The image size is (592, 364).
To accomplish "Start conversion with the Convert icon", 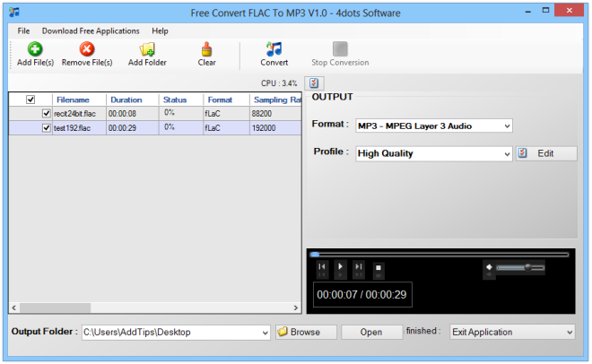I will coord(274,49).
